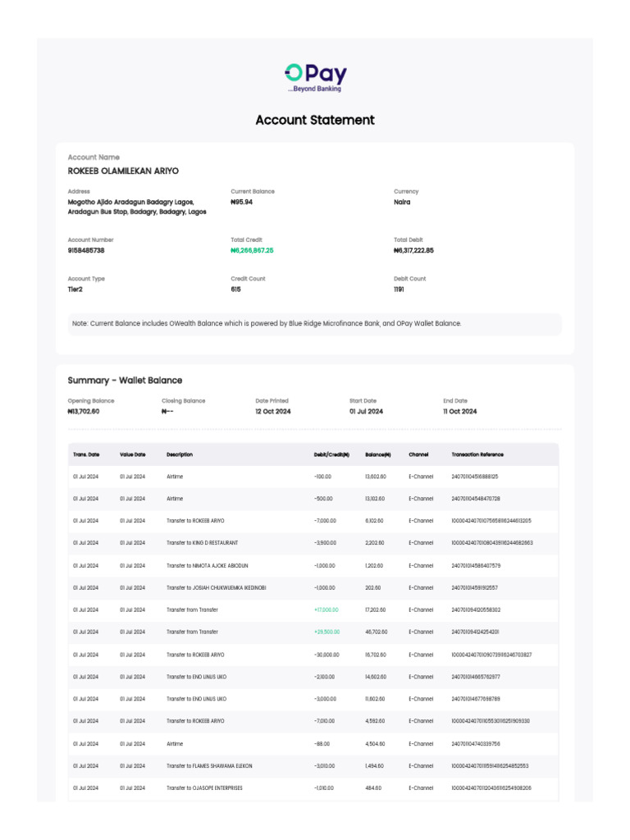Click the account number 9158485738
This screenshot has height=840, width=630.
(x=86, y=250)
